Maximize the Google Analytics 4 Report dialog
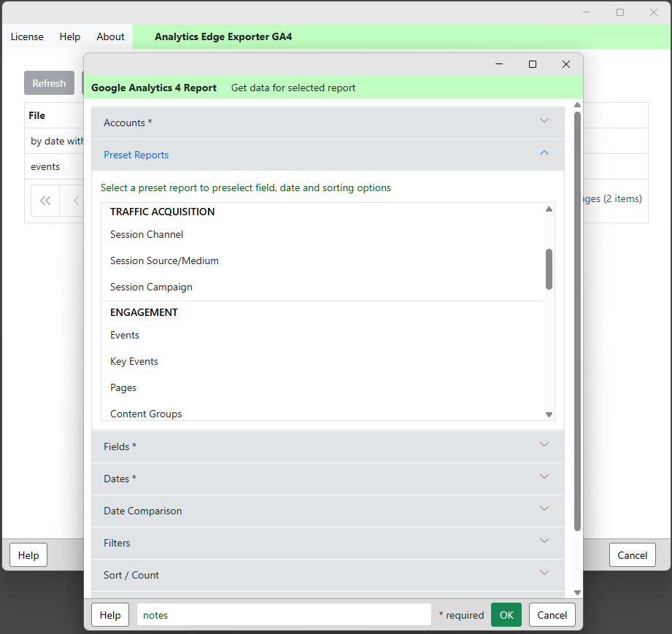The image size is (672, 634). pyautogui.click(x=533, y=64)
